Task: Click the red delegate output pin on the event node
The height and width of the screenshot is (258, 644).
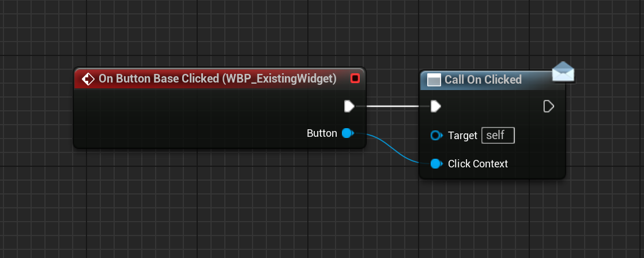Action: (x=355, y=78)
